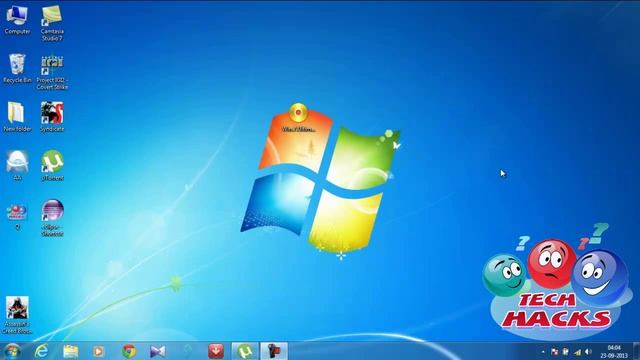Select the Syndicate game shortcut
The image size is (640, 360).
[x=52, y=117]
